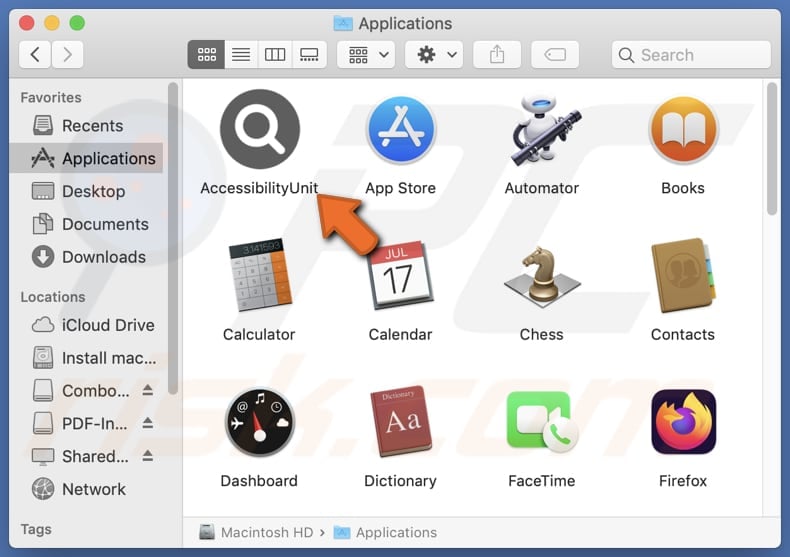
Task: Switch to list view
Action: coord(241,54)
